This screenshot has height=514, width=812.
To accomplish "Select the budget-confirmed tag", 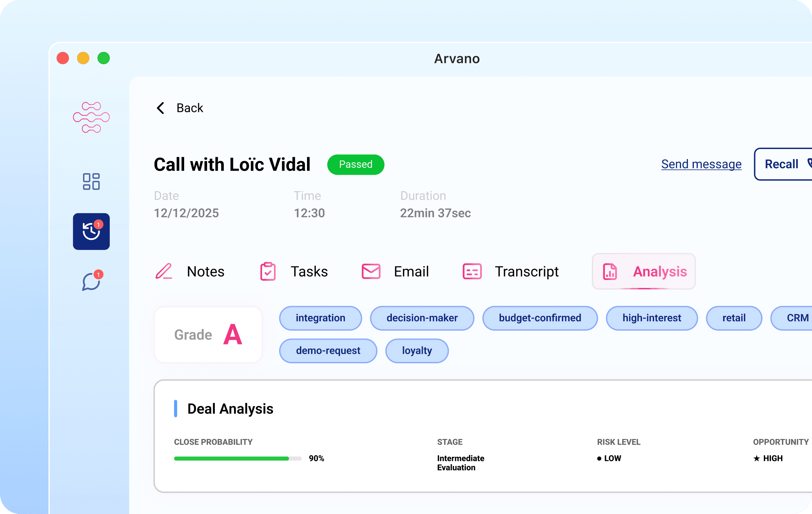I will tap(540, 318).
